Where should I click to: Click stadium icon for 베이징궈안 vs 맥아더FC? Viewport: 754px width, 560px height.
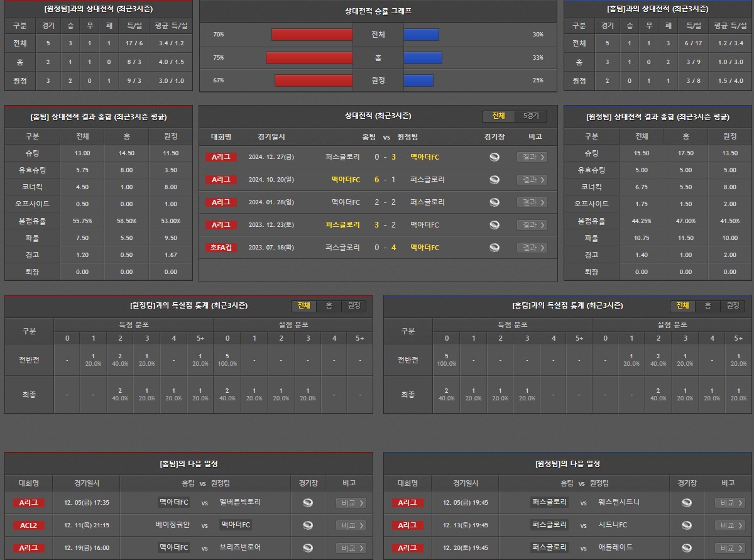pos(308,525)
